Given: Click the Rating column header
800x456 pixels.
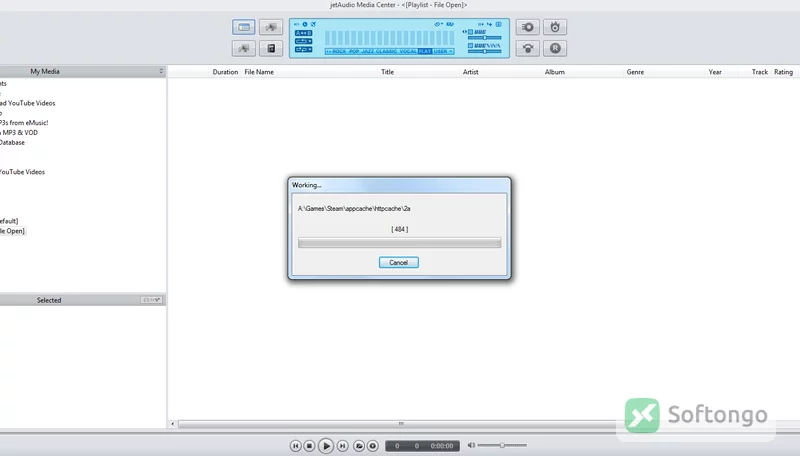Looking at the screenshot, I should click(783, 72).
